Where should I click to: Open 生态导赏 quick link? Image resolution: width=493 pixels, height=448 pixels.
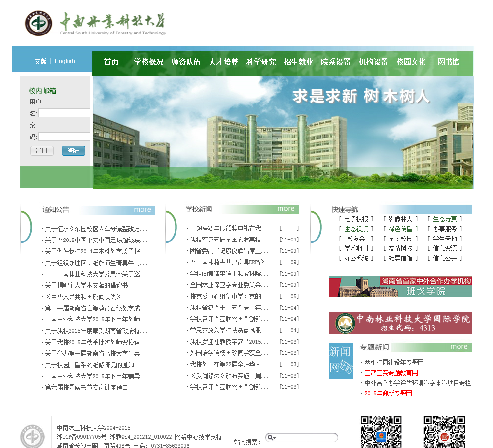click(x=445, y=219)
